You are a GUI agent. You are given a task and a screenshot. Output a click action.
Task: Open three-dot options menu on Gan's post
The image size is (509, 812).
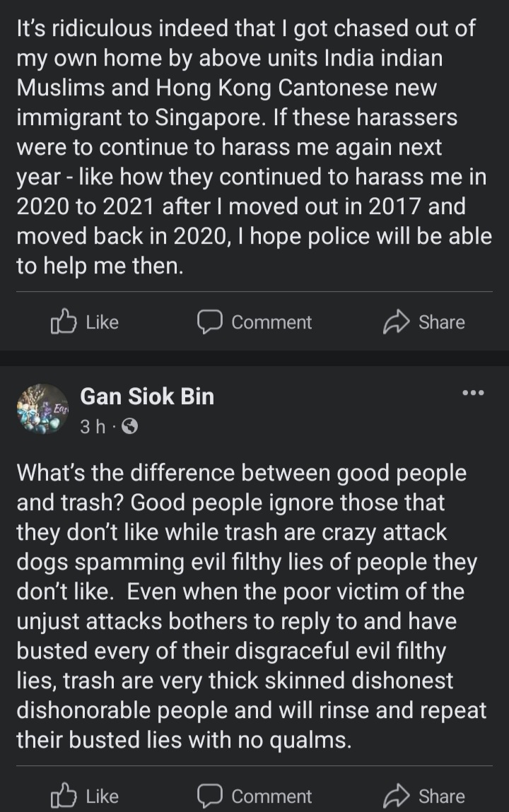click(x=472, y=393)
